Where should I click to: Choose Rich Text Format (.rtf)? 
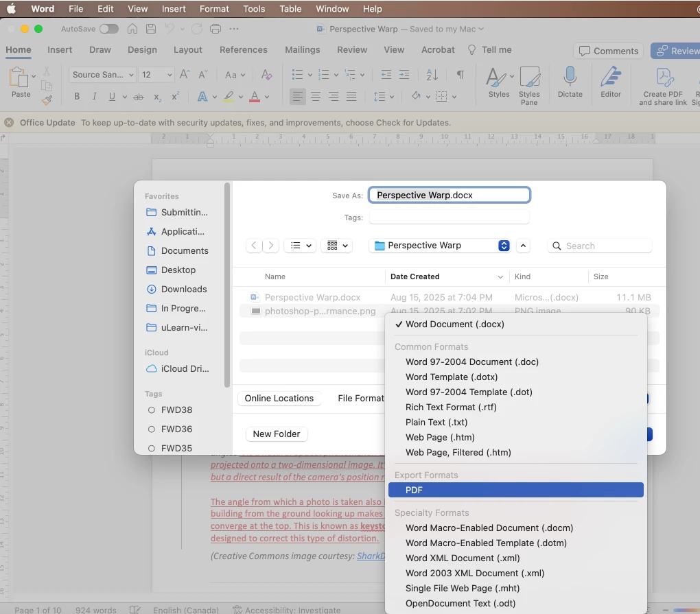pyautogui.click(x=451, y=407)
